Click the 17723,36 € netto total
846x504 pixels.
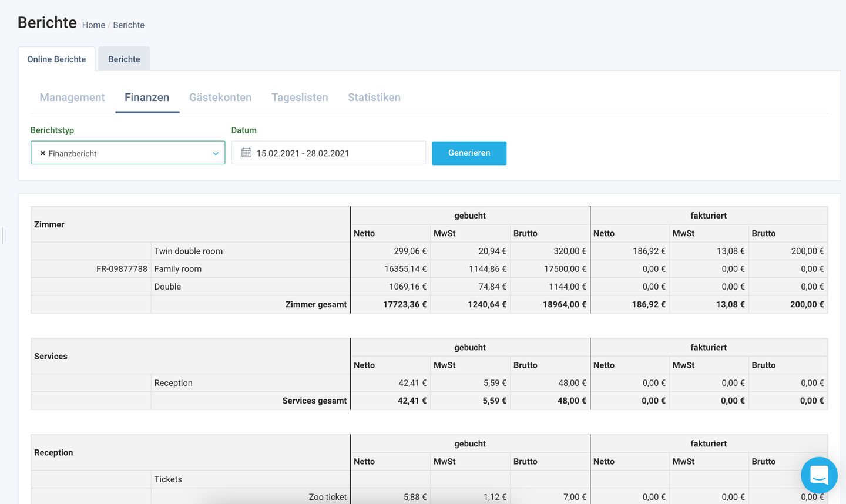click(x=405, y=304)
